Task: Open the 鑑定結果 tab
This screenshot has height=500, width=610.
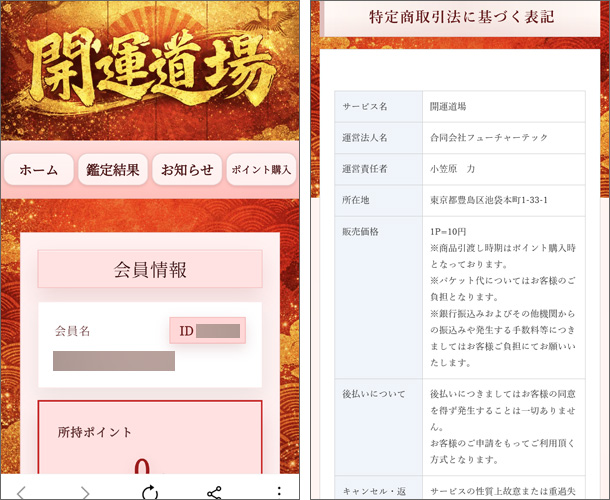Action: pyautogui.click(x=113, y=170)
